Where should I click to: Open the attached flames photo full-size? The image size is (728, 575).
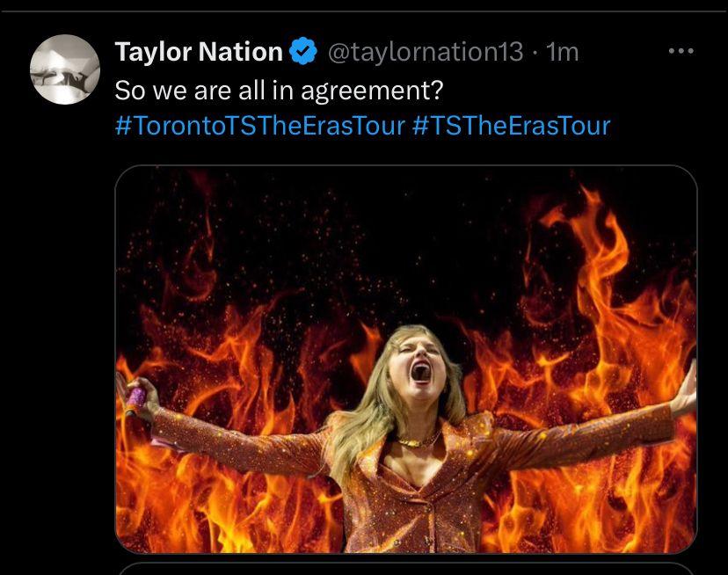point(406,264)
